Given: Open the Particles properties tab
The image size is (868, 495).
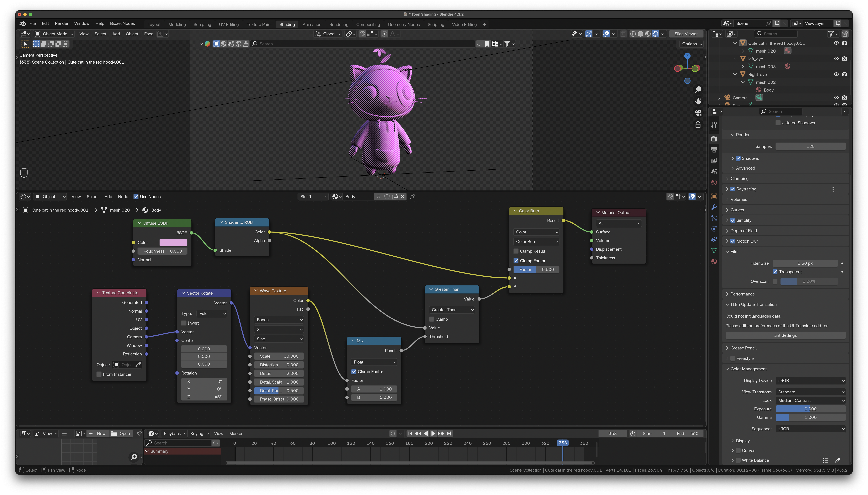Looking at the screenshot, I should 714,218.
